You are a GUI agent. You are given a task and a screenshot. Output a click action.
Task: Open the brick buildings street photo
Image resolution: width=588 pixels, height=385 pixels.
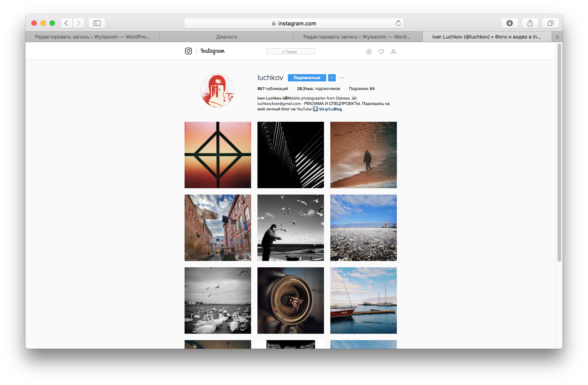pyautogui.click(x=218, y=228)
